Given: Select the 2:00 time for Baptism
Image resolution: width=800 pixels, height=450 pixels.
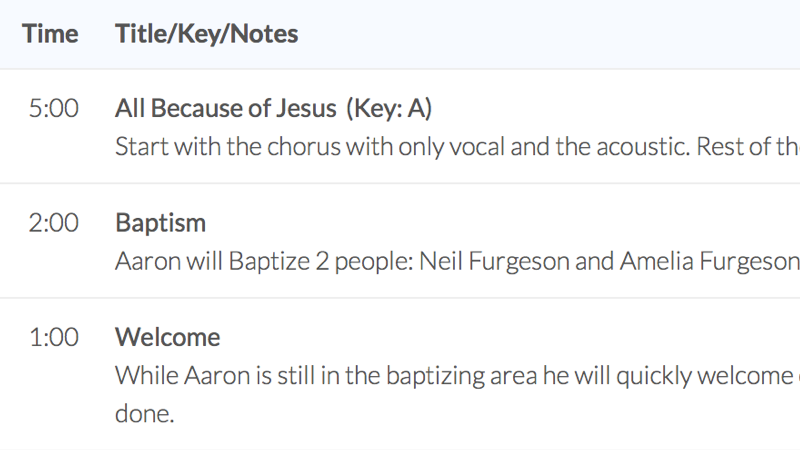Looking at the screenshot, I should click(x=54, y=223).
